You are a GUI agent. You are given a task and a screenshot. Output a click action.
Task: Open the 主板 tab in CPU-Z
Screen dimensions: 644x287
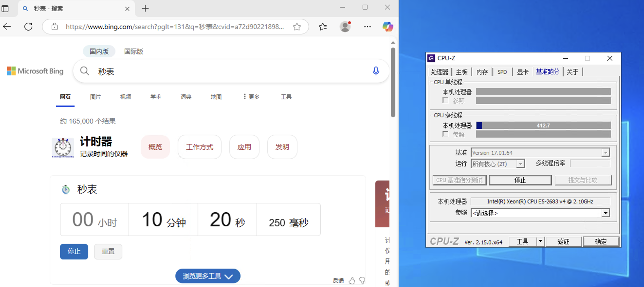462,72
